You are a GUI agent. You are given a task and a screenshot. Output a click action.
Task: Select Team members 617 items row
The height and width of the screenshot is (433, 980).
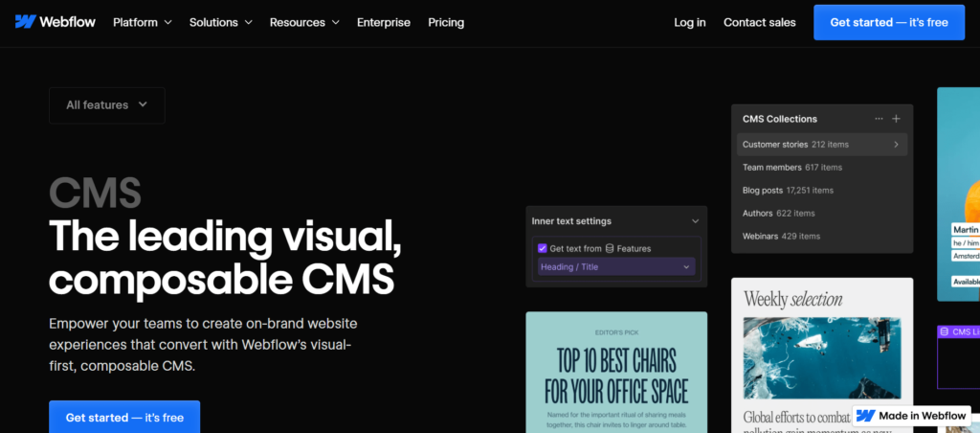(x=822, y=168)
